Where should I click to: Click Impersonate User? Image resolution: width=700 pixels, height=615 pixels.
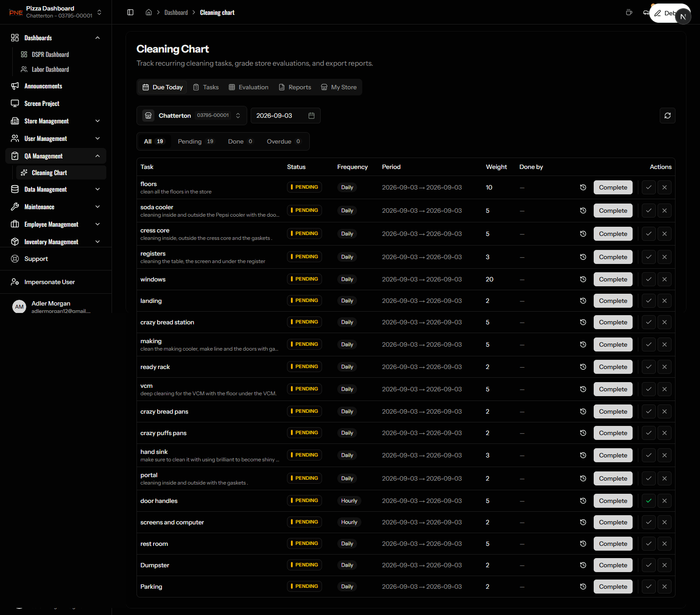pos(56,282)
